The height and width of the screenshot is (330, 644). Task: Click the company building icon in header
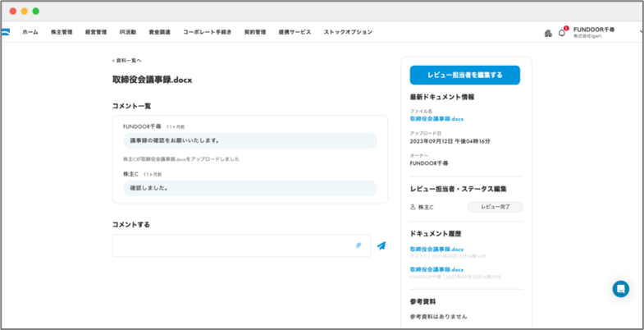(548, 33)
